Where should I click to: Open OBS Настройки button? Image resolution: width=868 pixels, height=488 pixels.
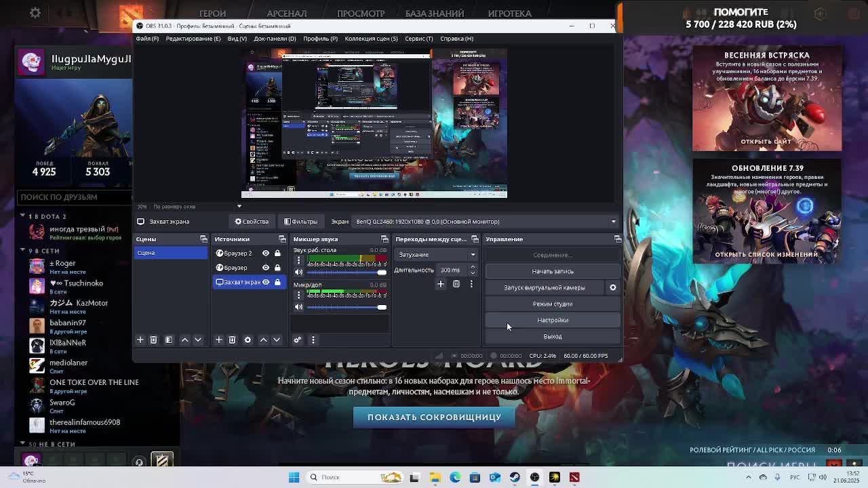(x=553, y=320)
